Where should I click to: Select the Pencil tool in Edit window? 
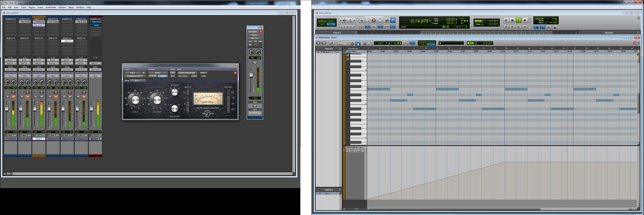tap(393, 20)
